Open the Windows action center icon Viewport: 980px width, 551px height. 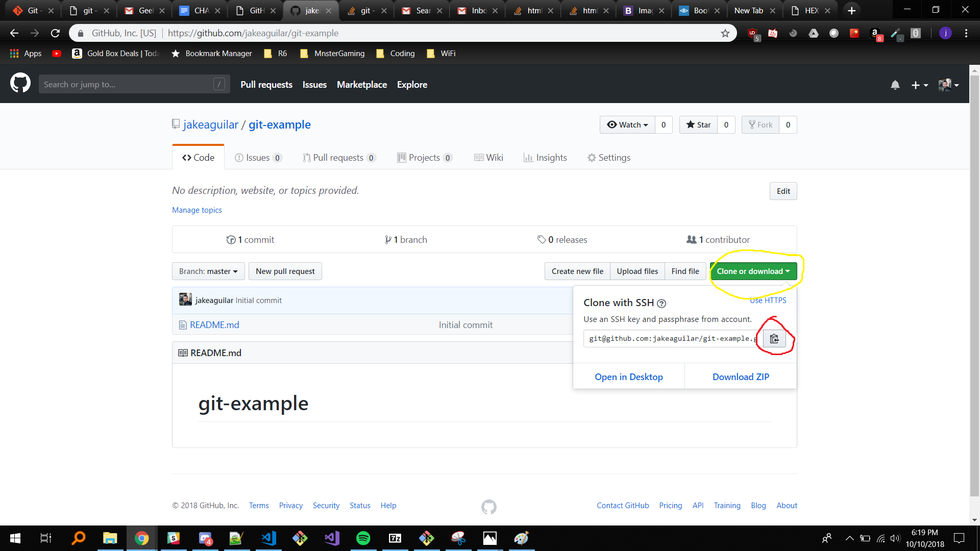pyautogui.click(x=959, y=538)
